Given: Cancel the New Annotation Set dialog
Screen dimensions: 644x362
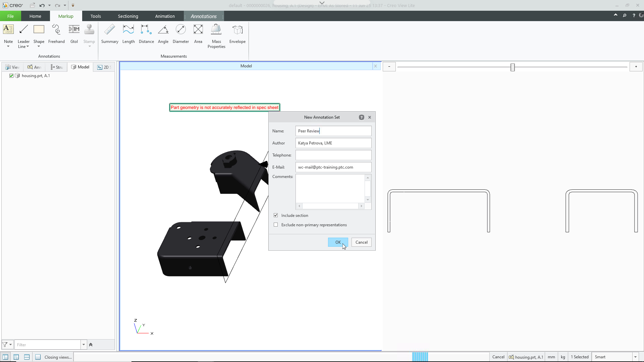Looking at the screenshot, I should 361,242.
